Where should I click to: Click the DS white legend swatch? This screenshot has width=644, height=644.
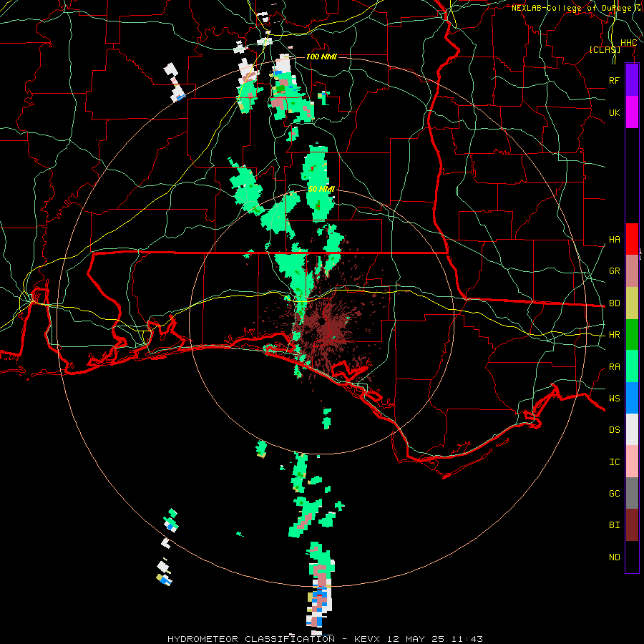tap(632, 429)
